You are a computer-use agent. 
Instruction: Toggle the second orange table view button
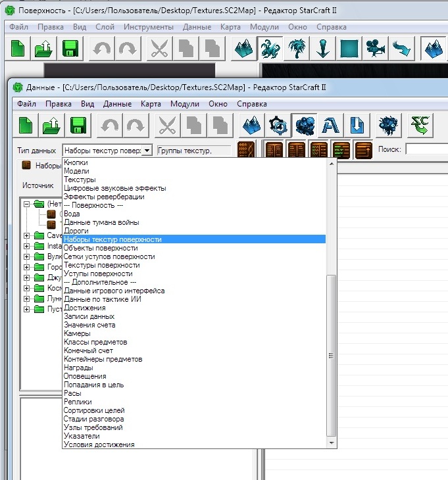click(297, 150)
